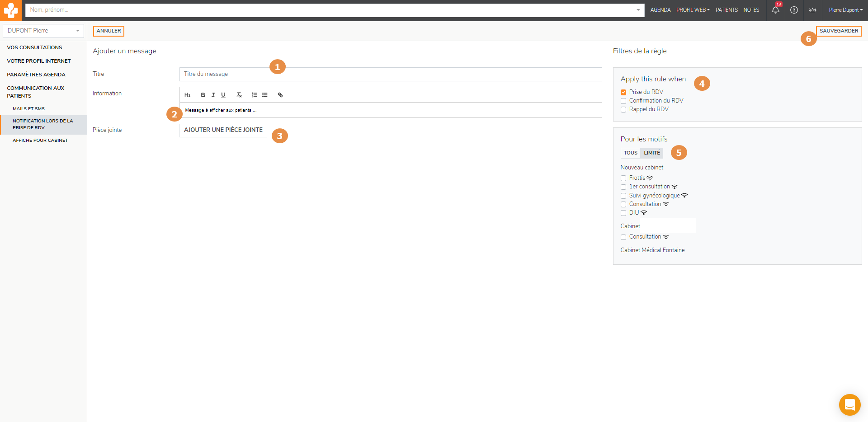868x422 pixels.
Task: Check the Frottis motif checkbox
Action: coord(623,178)
